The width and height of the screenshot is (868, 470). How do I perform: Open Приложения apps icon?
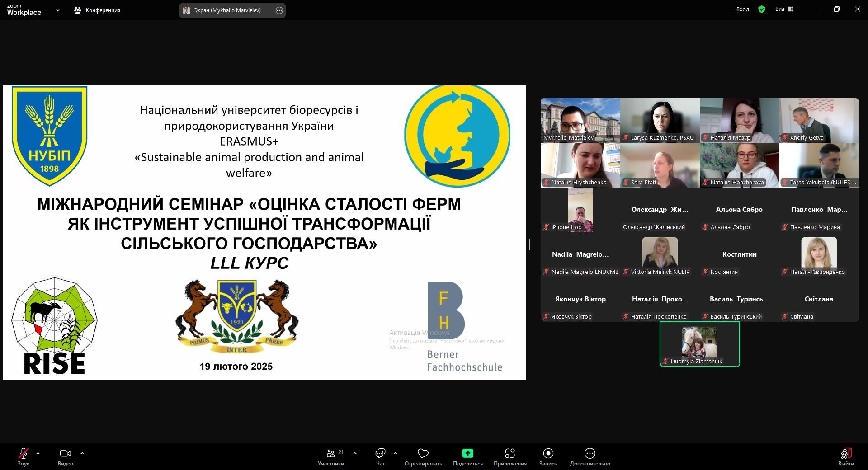510,453
